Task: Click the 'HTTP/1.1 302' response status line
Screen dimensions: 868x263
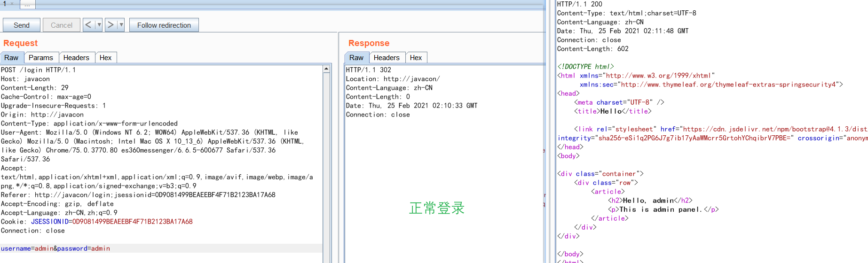Action: (x=369, y=70)
